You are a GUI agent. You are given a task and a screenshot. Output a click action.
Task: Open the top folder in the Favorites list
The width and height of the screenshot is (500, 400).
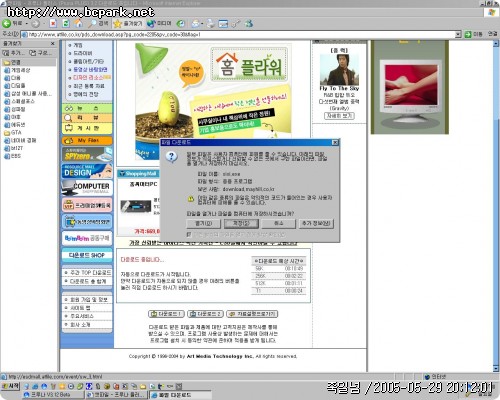tap(12, 62)
